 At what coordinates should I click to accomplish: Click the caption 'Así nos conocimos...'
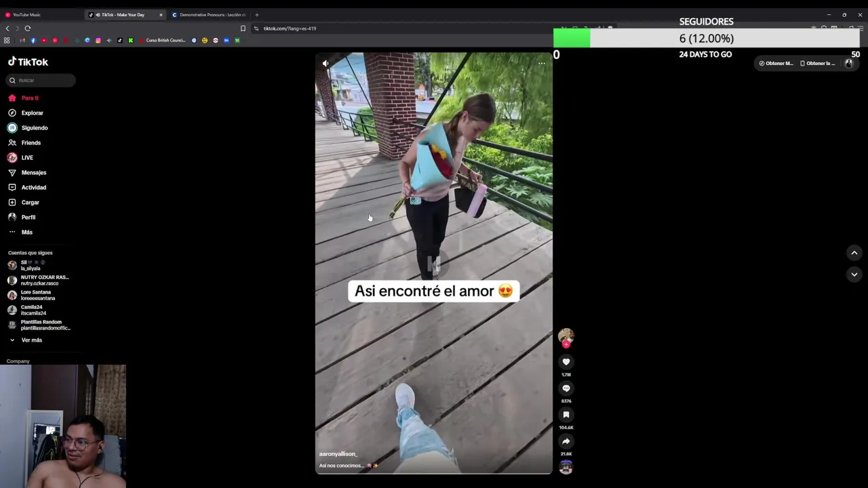click(x=349, y=466)
